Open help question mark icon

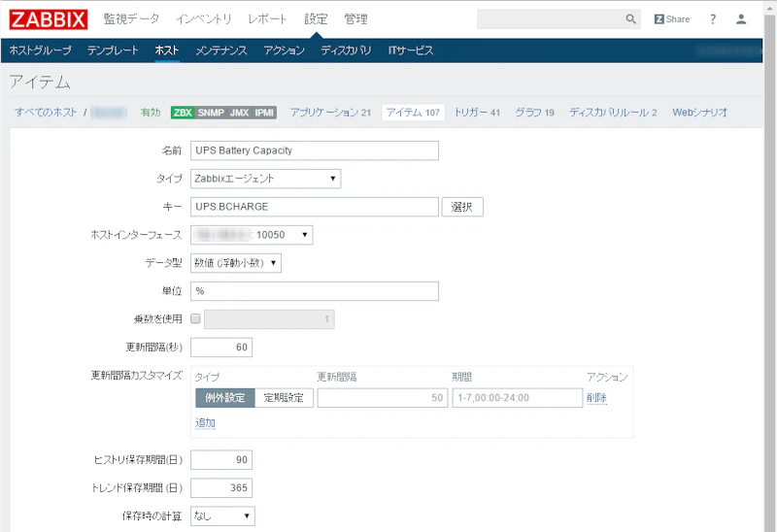click(713, 19)
